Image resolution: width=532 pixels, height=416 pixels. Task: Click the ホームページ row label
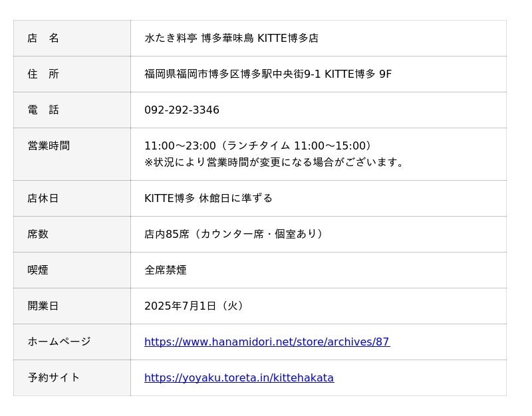(59, 342)
